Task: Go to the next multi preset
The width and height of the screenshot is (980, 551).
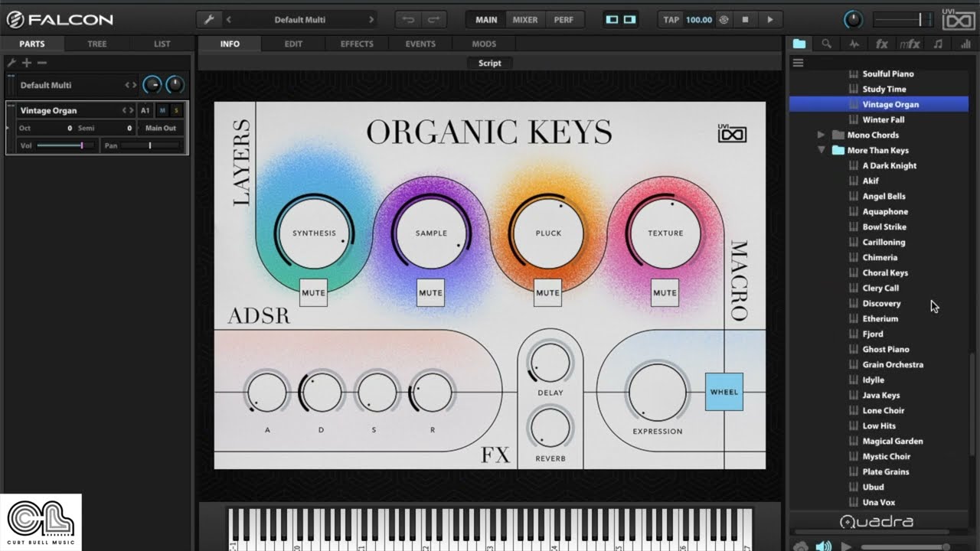Action: point(371,20)
